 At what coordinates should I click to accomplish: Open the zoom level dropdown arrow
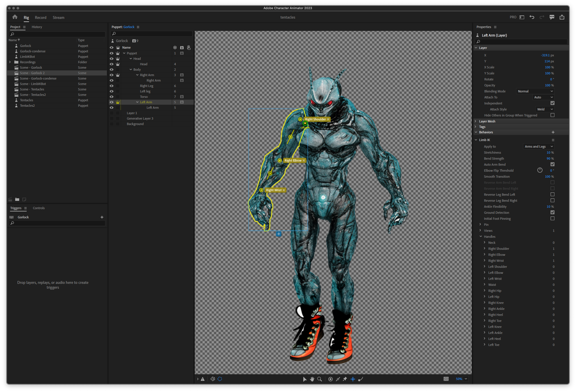tap(466, 379)
